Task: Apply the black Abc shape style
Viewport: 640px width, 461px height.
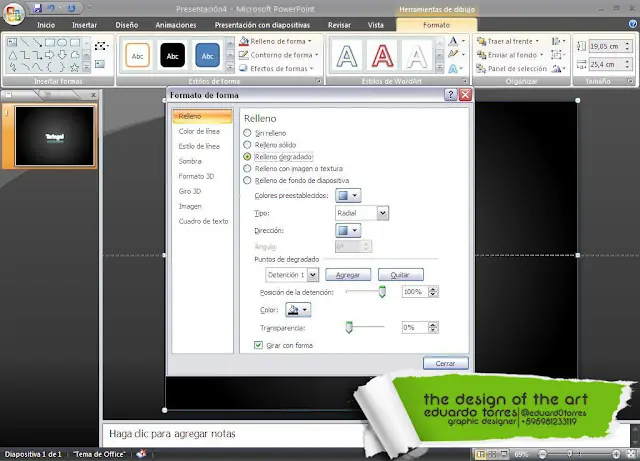Action: pyautogui.click(x=173, y=55)
